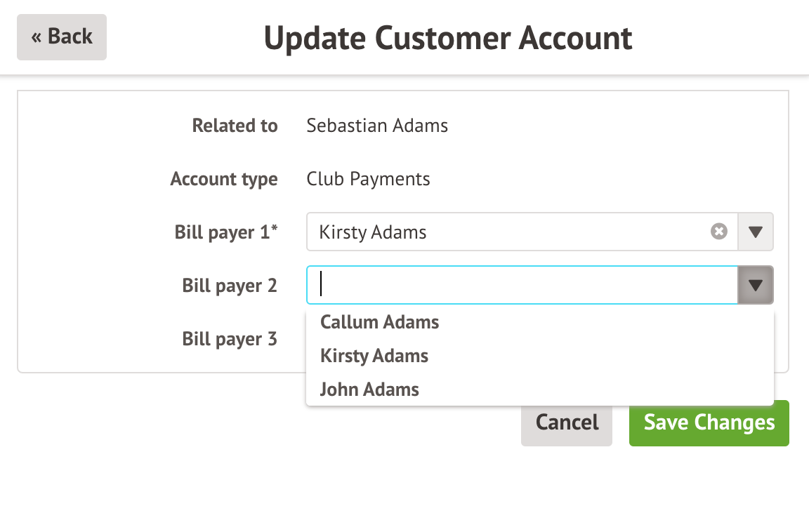809x532 pixels.
Task: Click the Back button
Action: (62, 37)
